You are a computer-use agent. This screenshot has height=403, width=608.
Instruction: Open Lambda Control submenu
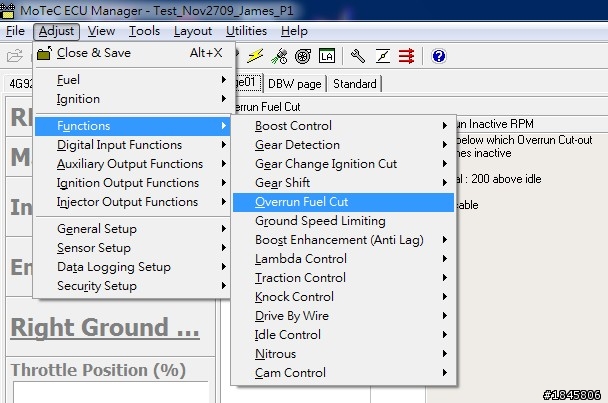tap(343, 259)
